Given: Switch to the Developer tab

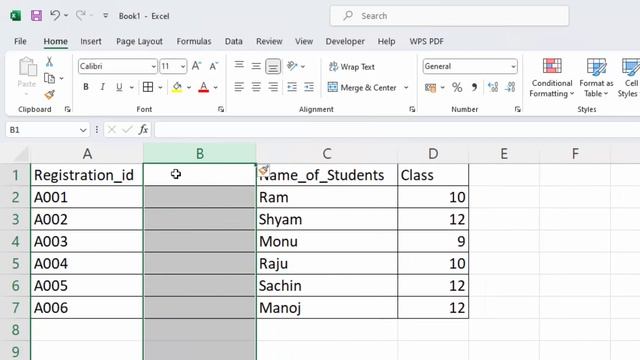Looking at the screenshot, I should pyautogui.click(x=345, y=41).
